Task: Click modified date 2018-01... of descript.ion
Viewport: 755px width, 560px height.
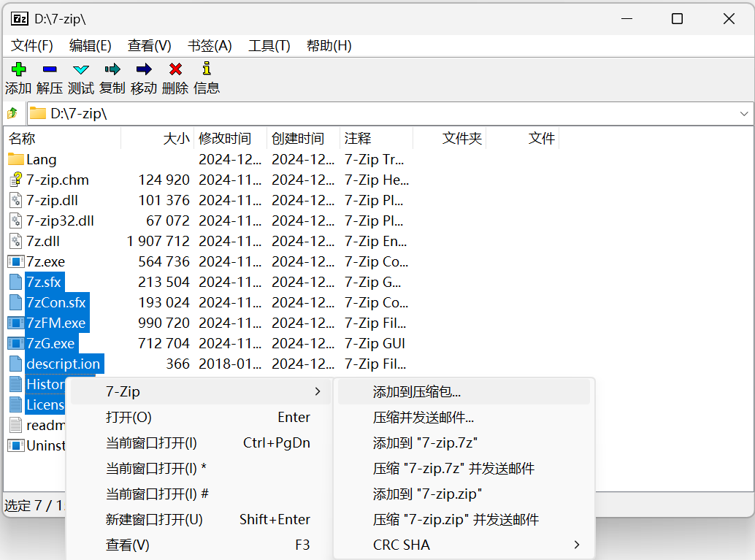Action: coord(230,364)
